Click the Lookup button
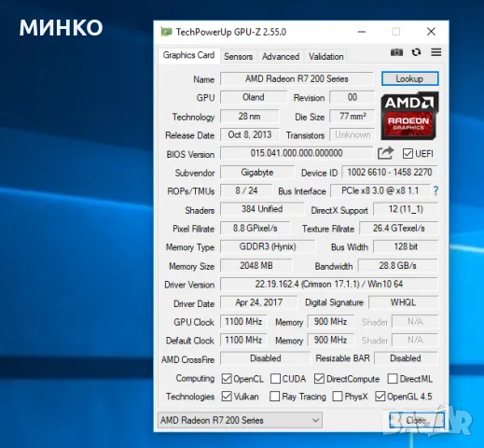The height and width of the screenshot is (448, 484). (x=409, y=78)
